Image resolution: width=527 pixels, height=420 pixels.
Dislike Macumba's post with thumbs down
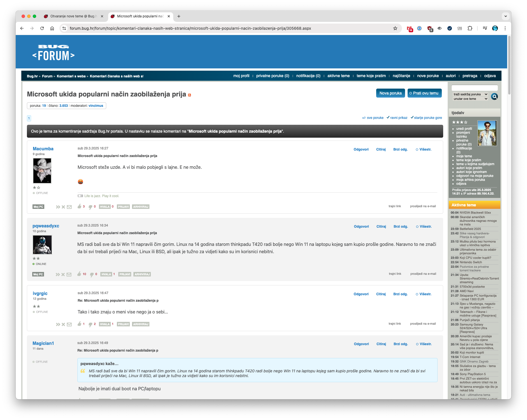click(x=90, y=207)
